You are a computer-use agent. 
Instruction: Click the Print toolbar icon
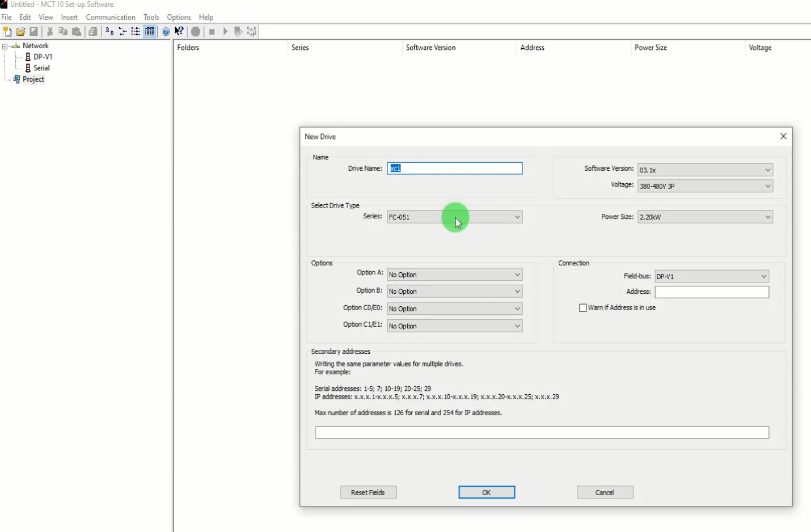click(x=93, y=32)
